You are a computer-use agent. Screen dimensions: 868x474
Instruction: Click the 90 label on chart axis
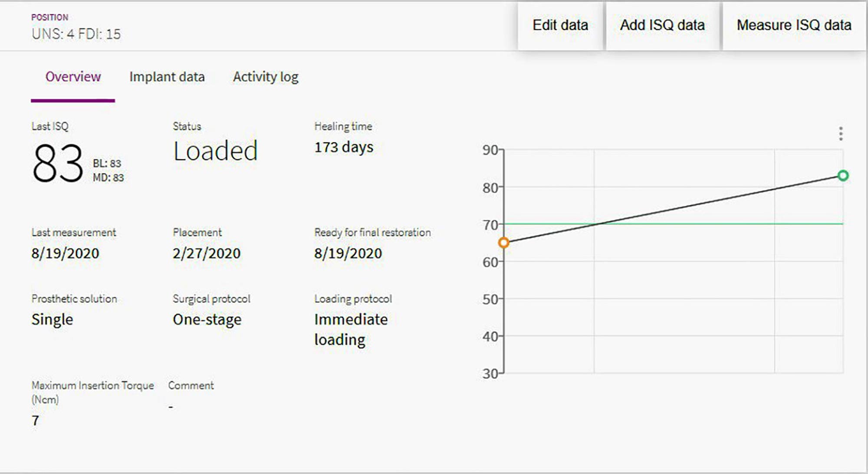[490, 150]
